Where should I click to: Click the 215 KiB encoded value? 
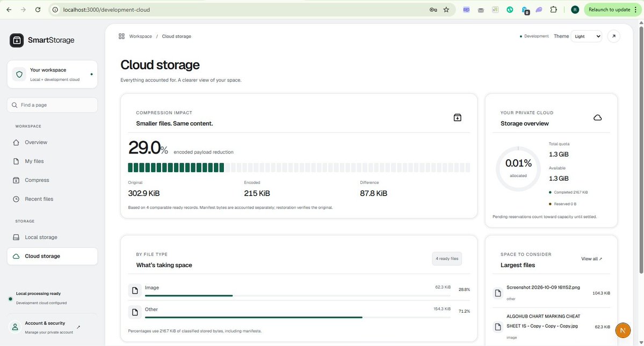(257, 193)
